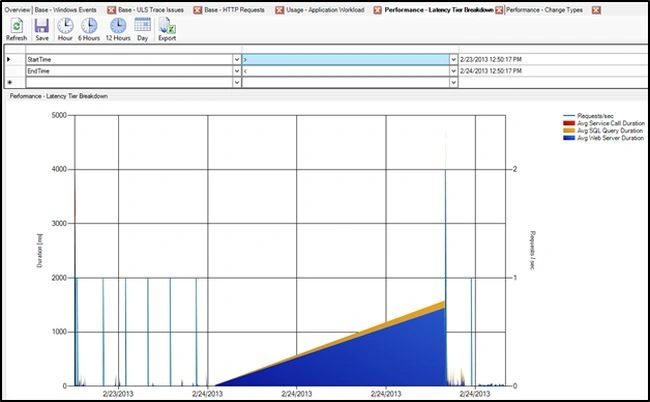Expand the StartTime field dropdown
650x402 pixels.
pyautogui.click(x=237, y=60)
